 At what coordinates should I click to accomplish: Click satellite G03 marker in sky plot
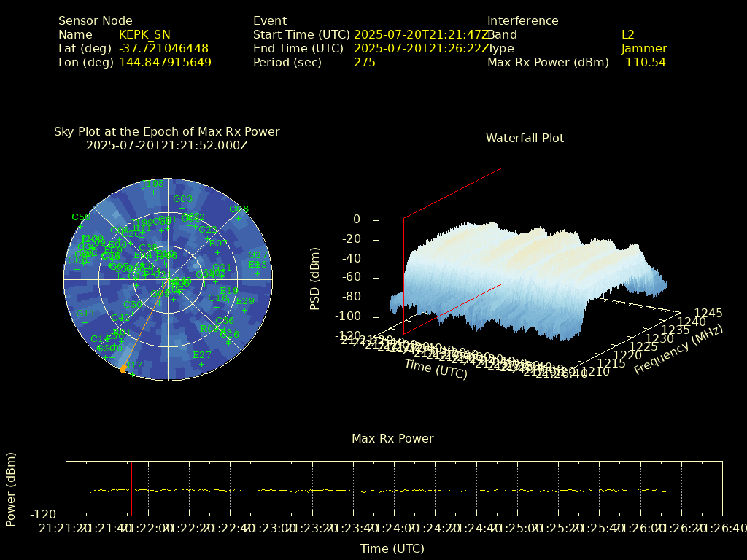point(182,208)
